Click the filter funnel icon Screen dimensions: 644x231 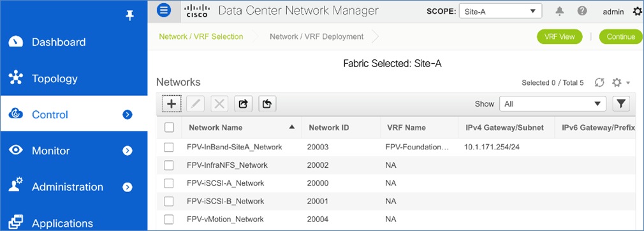621,104
